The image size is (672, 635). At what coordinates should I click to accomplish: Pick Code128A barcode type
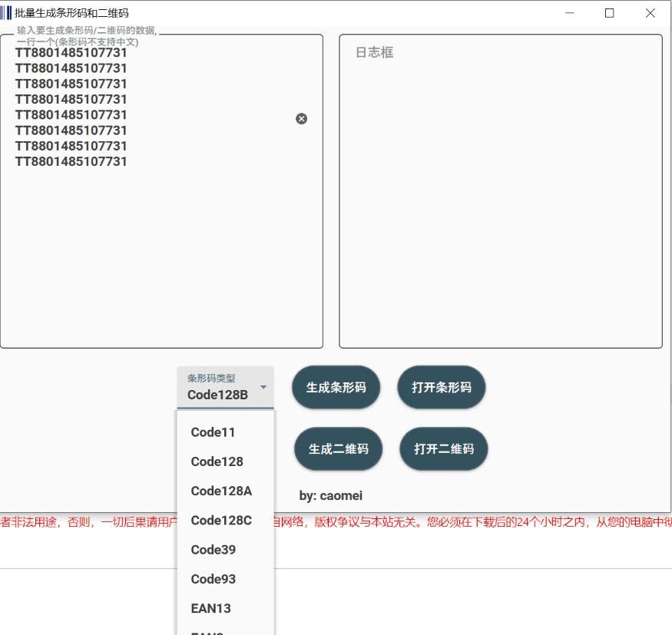point(225,491)
